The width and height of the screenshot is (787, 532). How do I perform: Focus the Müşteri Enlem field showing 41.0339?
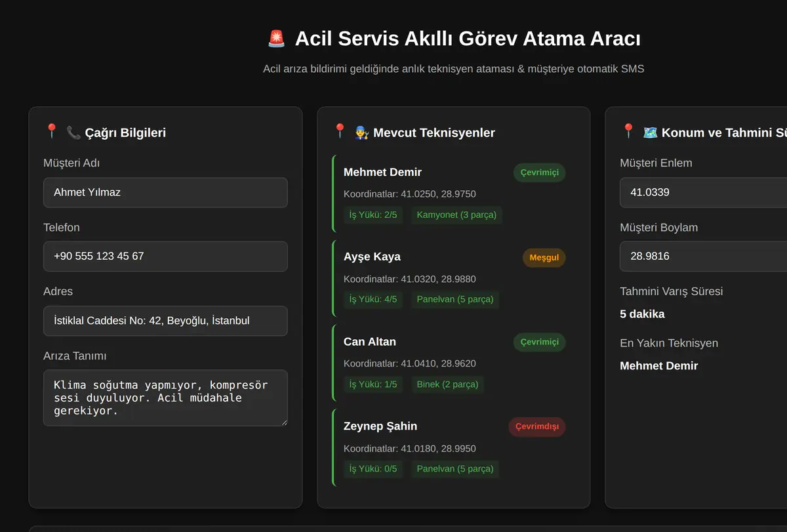point(703,192)
